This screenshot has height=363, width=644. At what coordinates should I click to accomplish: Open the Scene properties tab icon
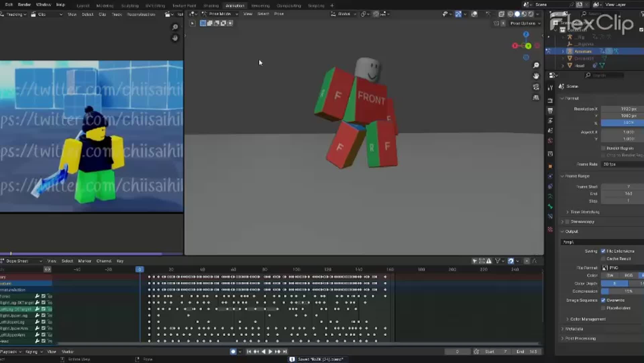click(550, 131)
